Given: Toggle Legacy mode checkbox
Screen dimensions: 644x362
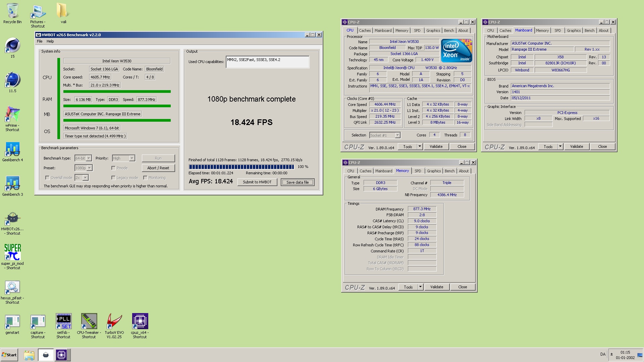Looking at the screenshot, I should tap(113, 178).
